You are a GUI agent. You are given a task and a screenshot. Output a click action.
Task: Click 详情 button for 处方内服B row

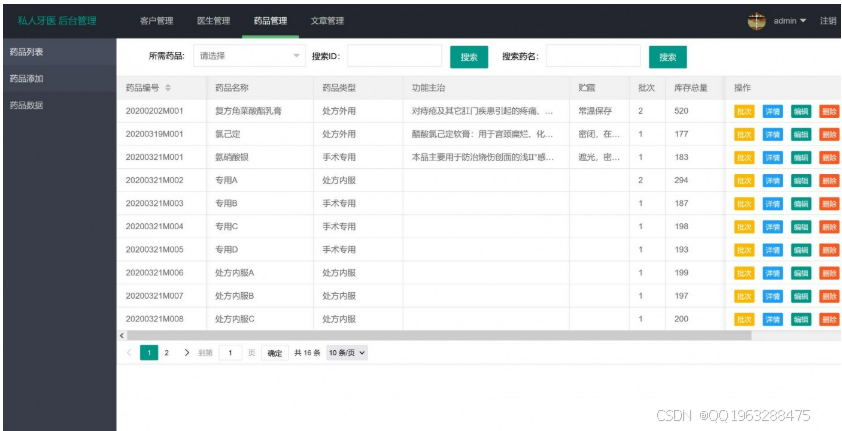pos(773,296)
